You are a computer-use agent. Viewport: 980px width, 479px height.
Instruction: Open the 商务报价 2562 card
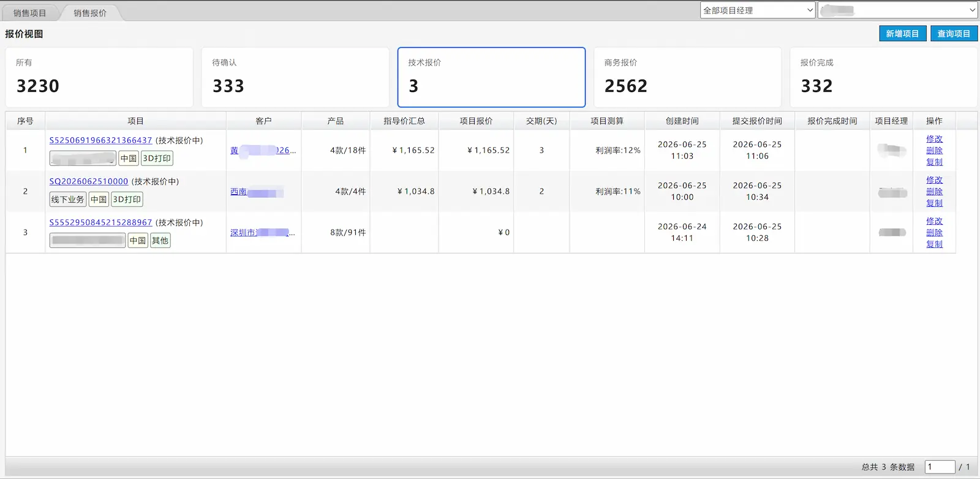pos(687,77)
